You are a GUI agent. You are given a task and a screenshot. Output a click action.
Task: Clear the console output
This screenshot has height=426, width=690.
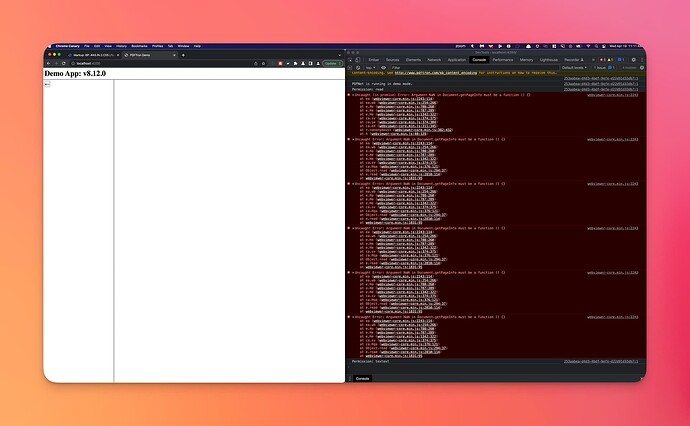(x=358, y=68)
